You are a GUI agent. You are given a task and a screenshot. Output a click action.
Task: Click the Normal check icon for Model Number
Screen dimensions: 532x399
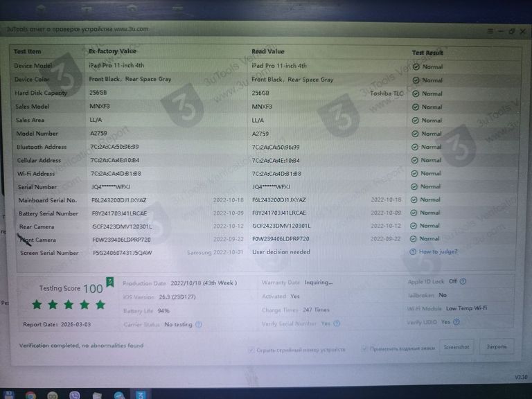(415, 134)
